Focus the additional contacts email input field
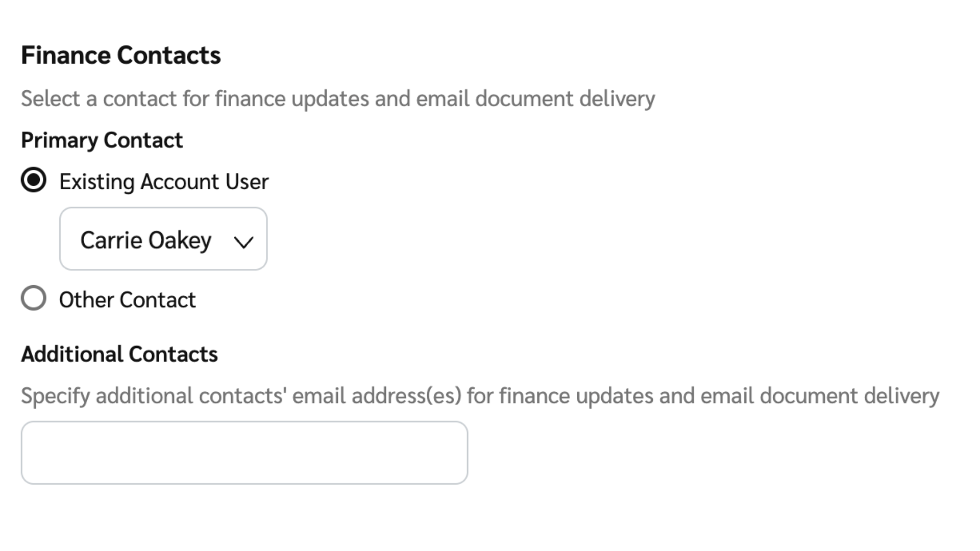 (x=244, y=453)
